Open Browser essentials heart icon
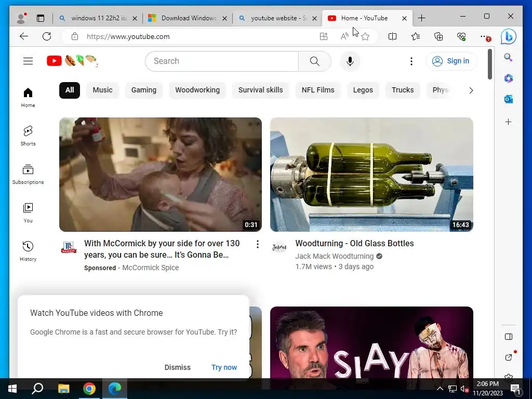532x399 pixels. [x=461, y=36]
